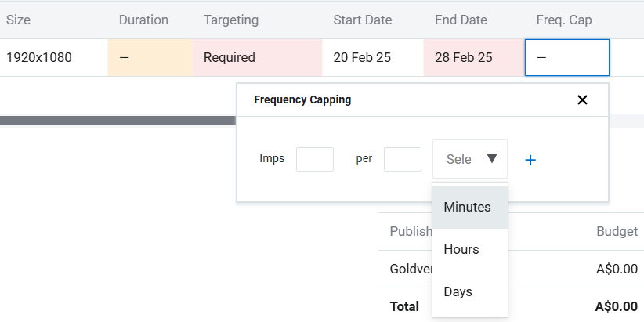Open the time unit Select dropdown
The height and width of the screenshot is (322, 644).
pyautogui.click(x=469, y=159)
